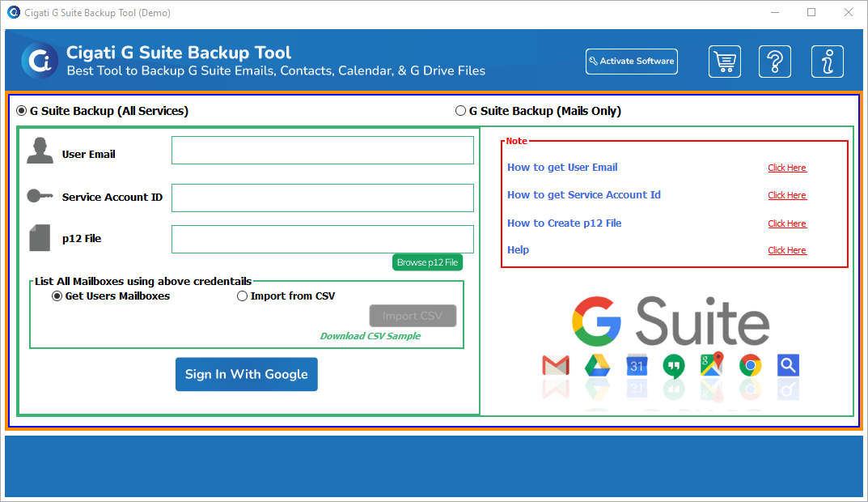Image resolution: width=868 pixels, height=502 pixels.
Task: Focus the Service Account ID input field
Action: pyautogui.click(x=323, y=198)
